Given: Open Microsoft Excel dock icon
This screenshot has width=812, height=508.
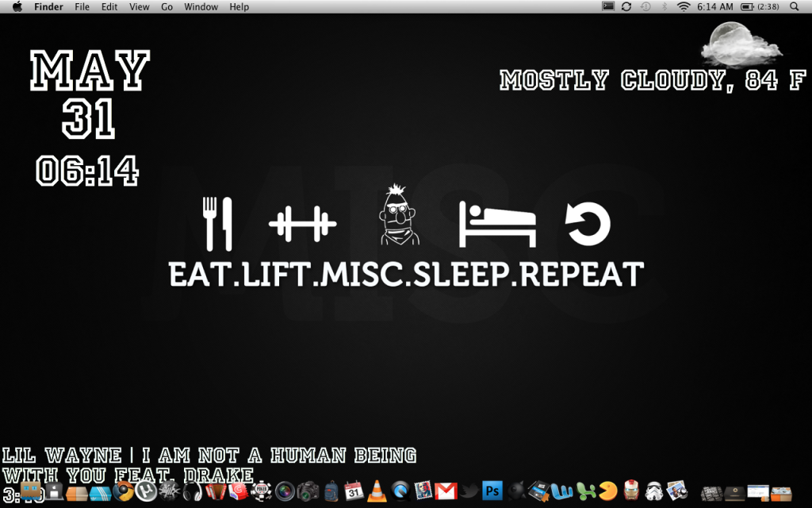Looking at the screenshot, I should point(585,491).
